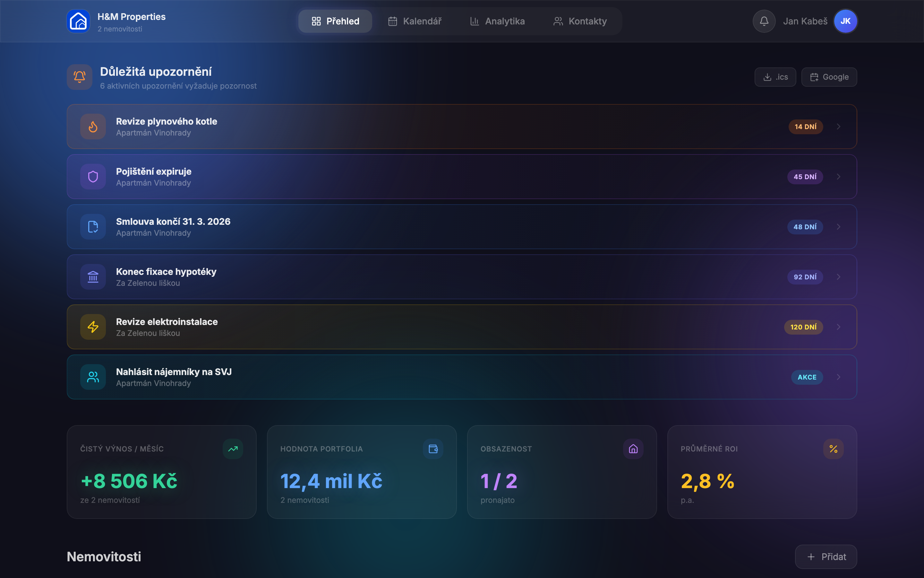
Task: Select 'Revize plynového kotle' alert title
Action: click(x=167, y=121)
